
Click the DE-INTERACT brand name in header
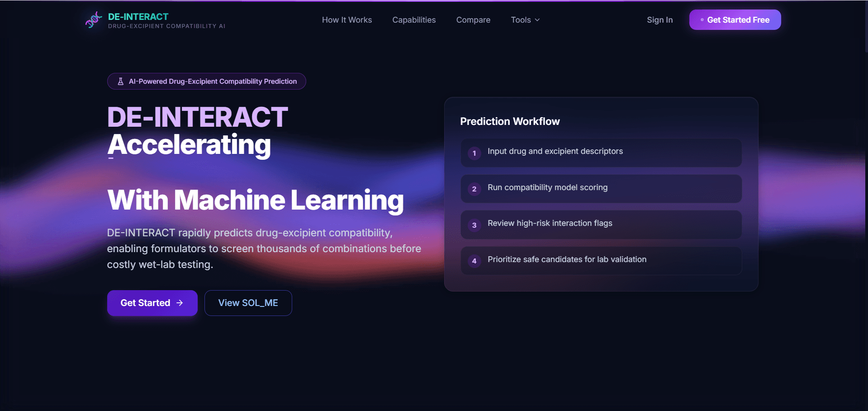[138, 17]
